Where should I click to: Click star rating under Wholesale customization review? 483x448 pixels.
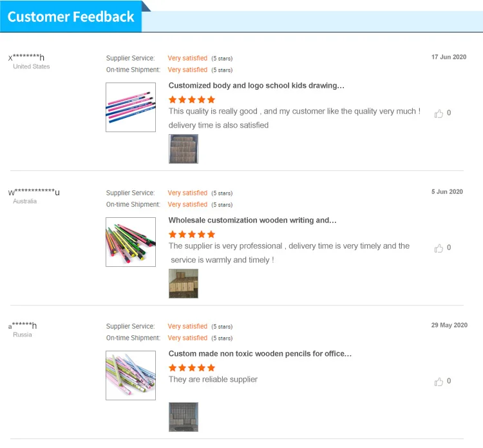(192, 234)
